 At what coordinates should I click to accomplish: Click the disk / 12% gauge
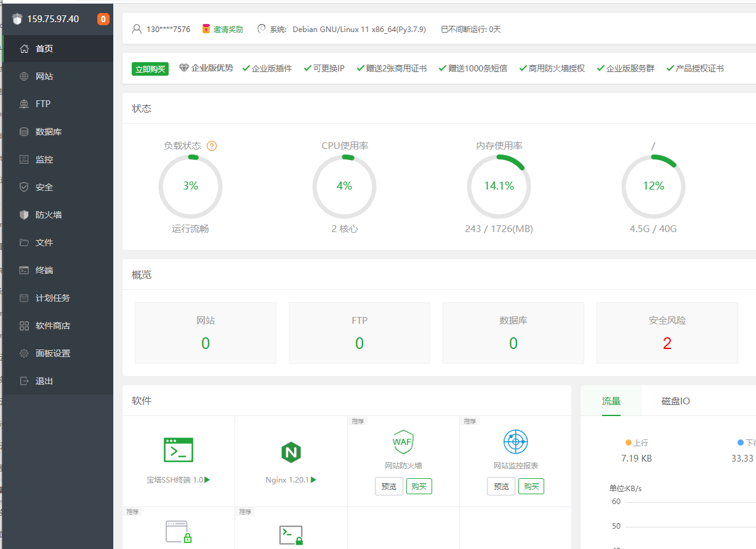point(653,186)
